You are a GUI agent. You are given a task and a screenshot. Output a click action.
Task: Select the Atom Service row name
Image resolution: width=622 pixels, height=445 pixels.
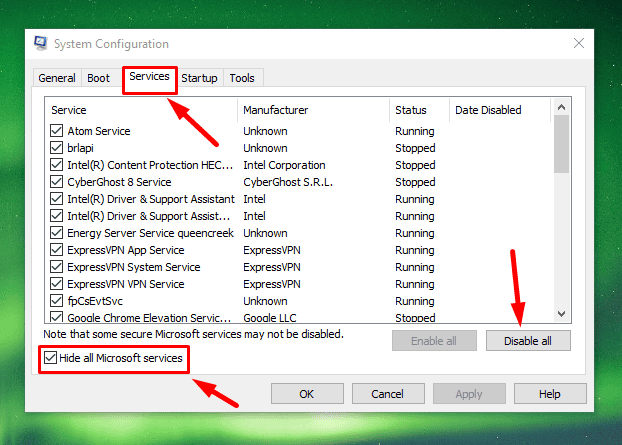(99, 131)
